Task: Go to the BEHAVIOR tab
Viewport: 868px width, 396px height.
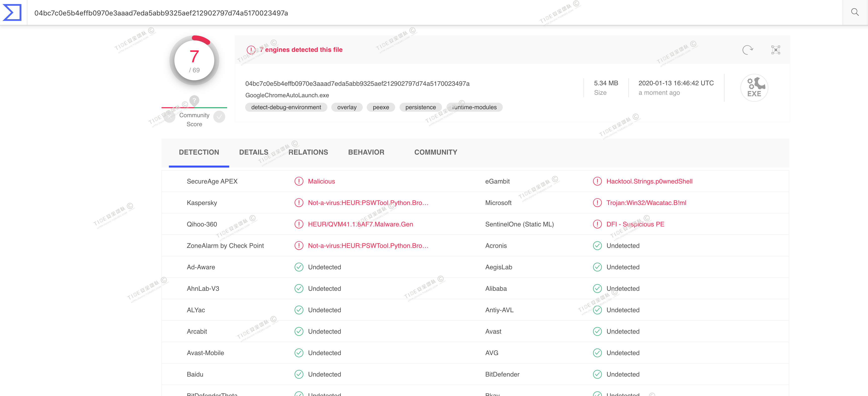Action: pos(366,152)
